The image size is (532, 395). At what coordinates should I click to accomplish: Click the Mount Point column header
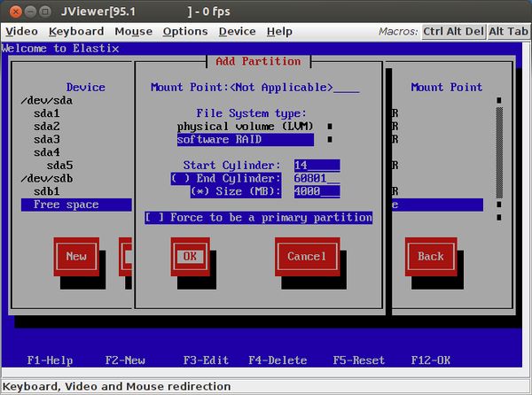coord(447,88)
